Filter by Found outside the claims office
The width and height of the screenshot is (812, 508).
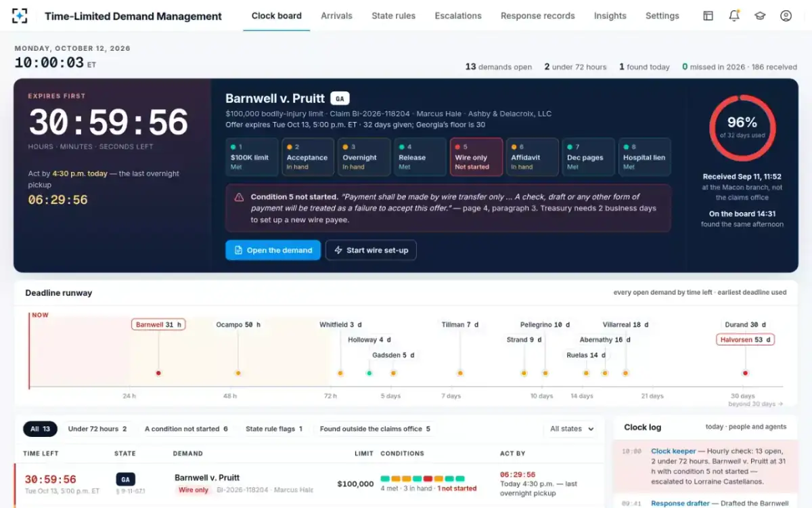click(x=375, y=429)
